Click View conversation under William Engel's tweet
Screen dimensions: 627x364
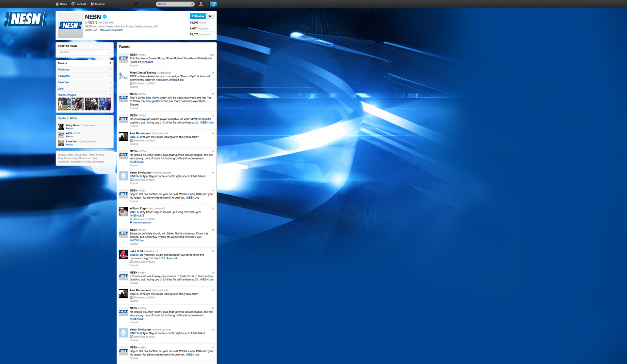[x=142, y=223]
